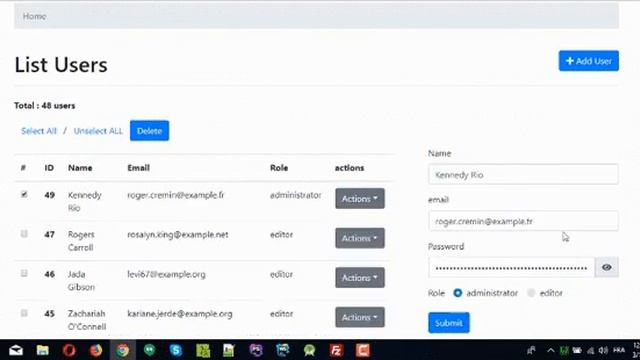
Task: Click the Name column header
Action: pyautogui.click(x=80, y=168)
